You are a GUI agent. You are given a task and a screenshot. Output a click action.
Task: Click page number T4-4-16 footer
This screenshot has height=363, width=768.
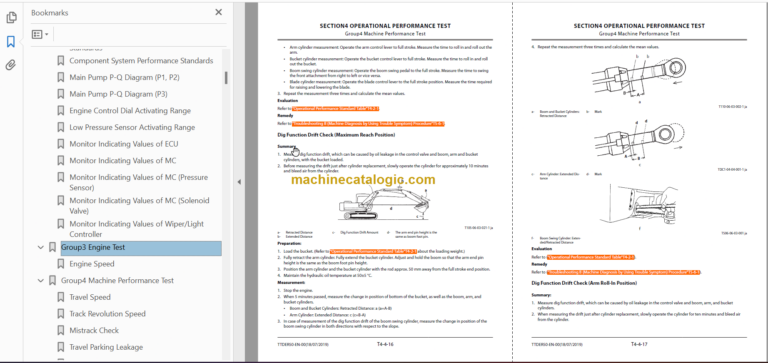click(x=385, y=344)
